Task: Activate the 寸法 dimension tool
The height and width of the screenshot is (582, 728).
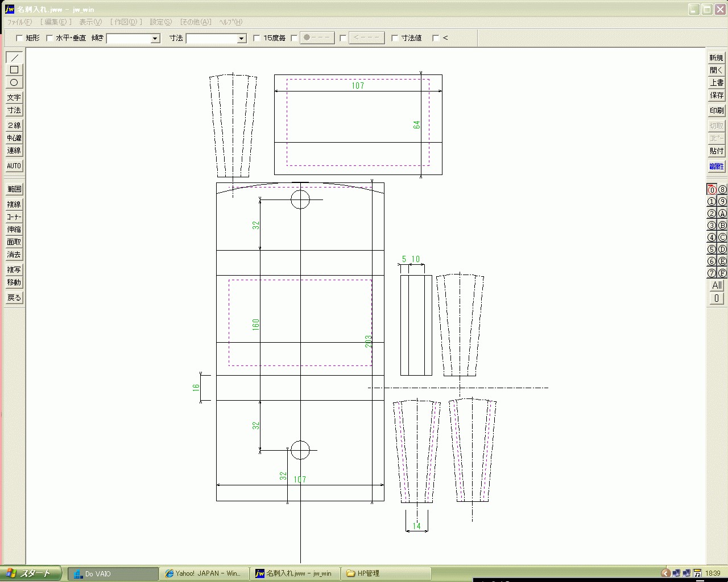Action: tap(14, 110)
